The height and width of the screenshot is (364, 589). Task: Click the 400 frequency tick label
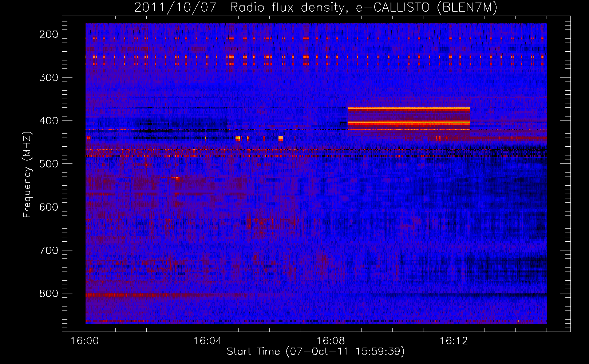point(49,121)
